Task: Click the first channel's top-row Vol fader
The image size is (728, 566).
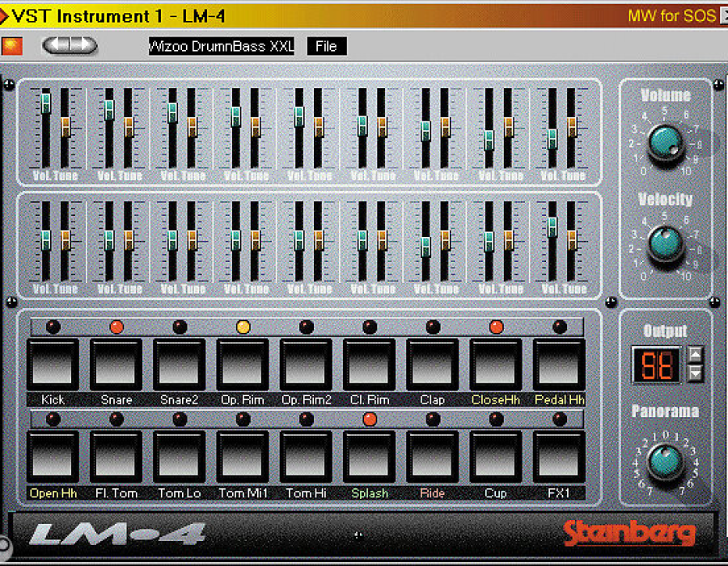Action: coord(45,103)
